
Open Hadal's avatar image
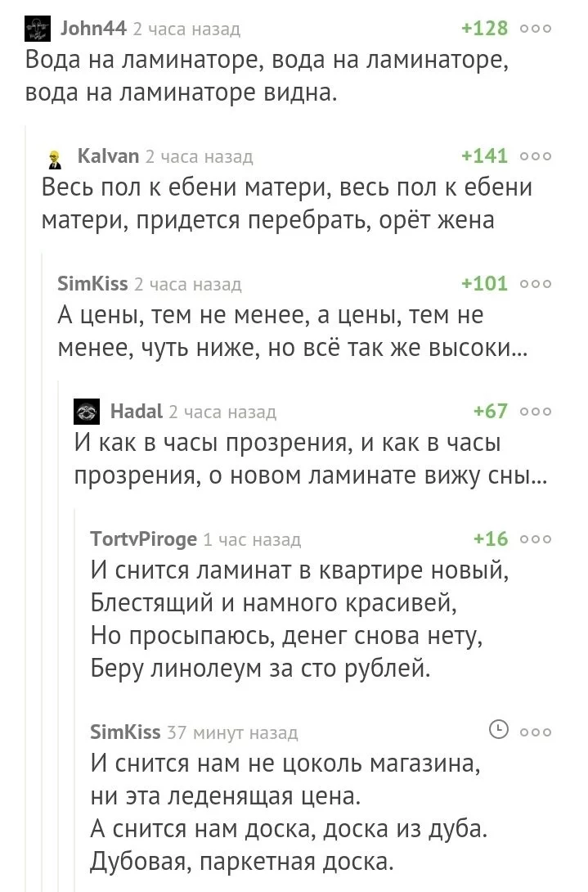coord(86,412)
